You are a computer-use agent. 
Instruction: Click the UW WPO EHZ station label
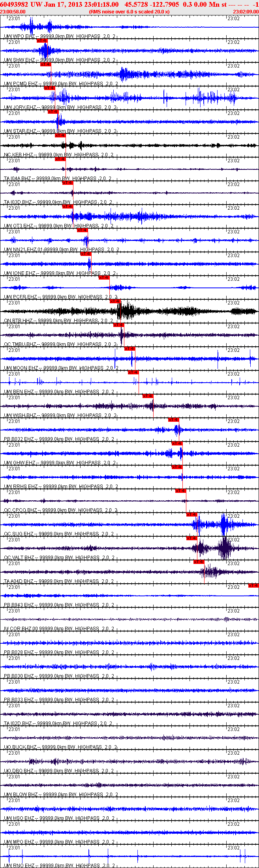[x=19, y=36]
